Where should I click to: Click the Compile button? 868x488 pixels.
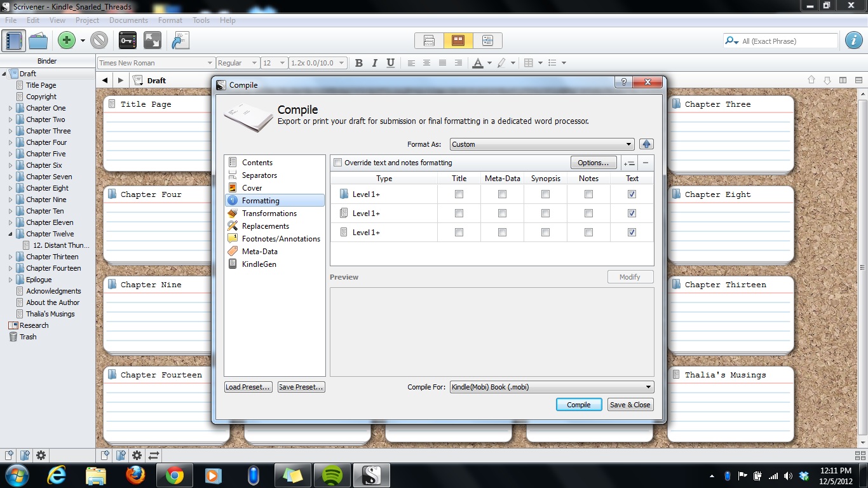578,405
